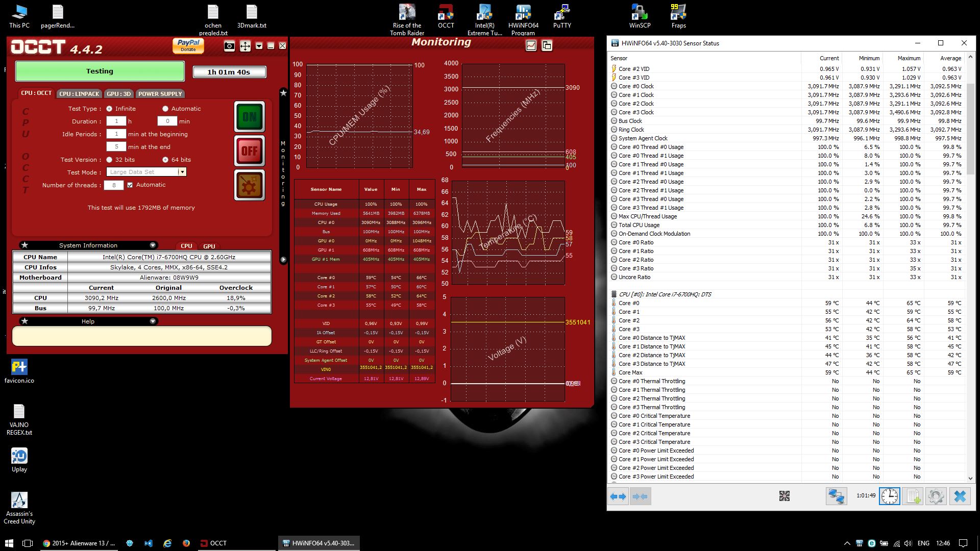
Task: Open the Fraps desktop shortcut
Action: point(678,16)
